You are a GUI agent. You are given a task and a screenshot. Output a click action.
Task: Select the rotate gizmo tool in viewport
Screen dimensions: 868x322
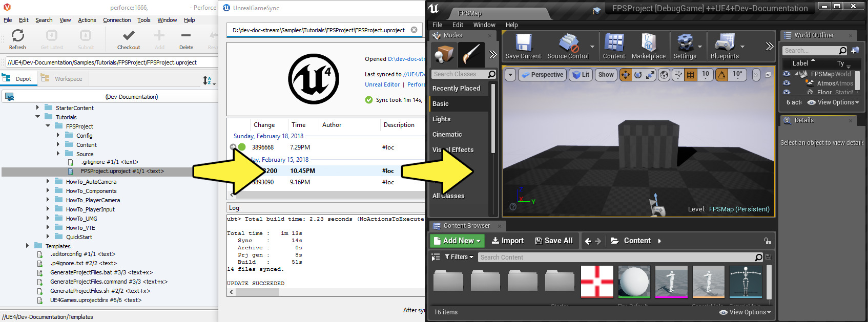coord(638,75)
